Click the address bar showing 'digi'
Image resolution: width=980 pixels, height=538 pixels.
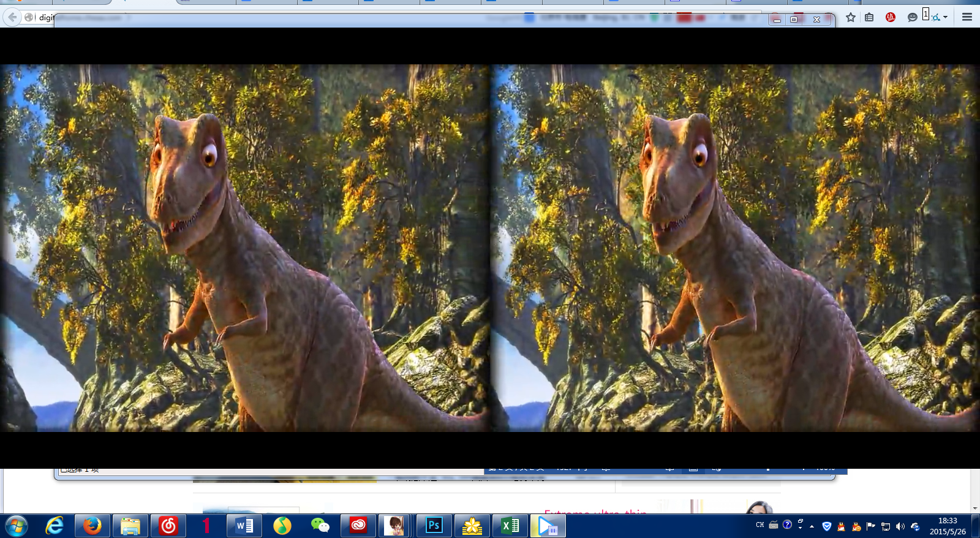point(47,18)
